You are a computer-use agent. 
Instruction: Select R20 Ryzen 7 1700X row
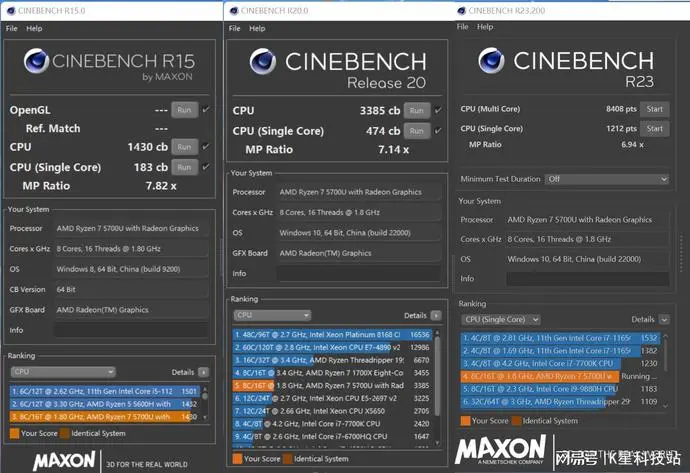point(332,373)
